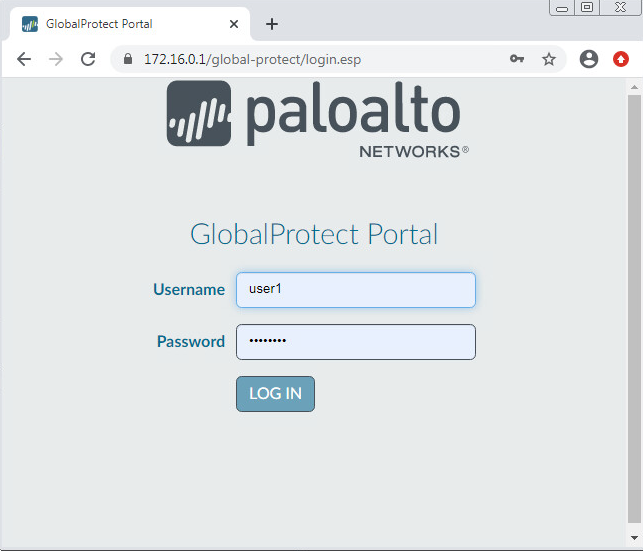Click the scrollbar up arrow

click(x=634, y=87)
